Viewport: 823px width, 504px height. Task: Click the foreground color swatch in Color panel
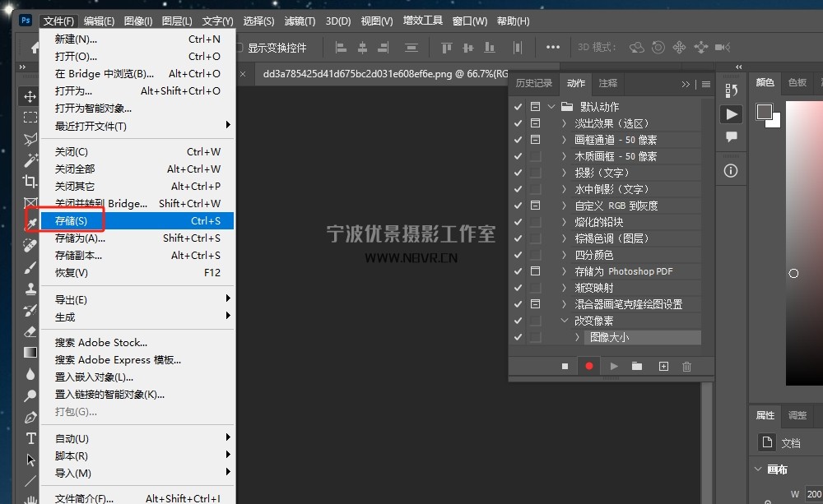pyautogui.click(x=765, y=112)
